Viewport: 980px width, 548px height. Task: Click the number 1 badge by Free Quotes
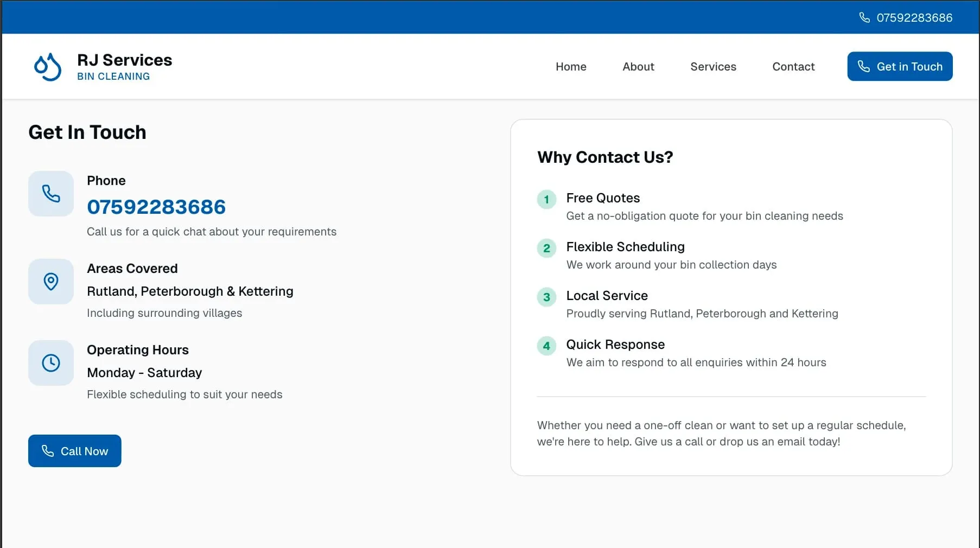pyautogui.click(x=546, y=199)
